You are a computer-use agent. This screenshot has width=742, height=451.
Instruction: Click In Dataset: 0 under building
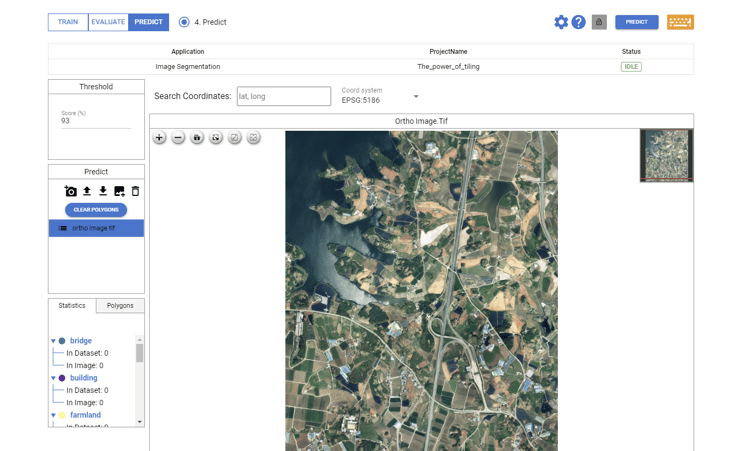(x=87, y=390)
